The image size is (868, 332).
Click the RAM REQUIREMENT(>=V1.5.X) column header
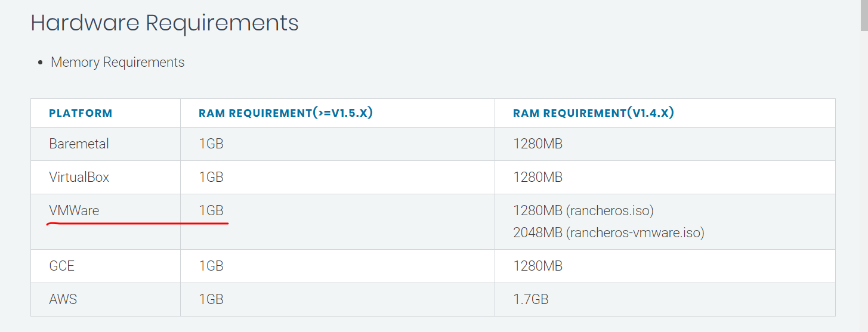(286, 113)
